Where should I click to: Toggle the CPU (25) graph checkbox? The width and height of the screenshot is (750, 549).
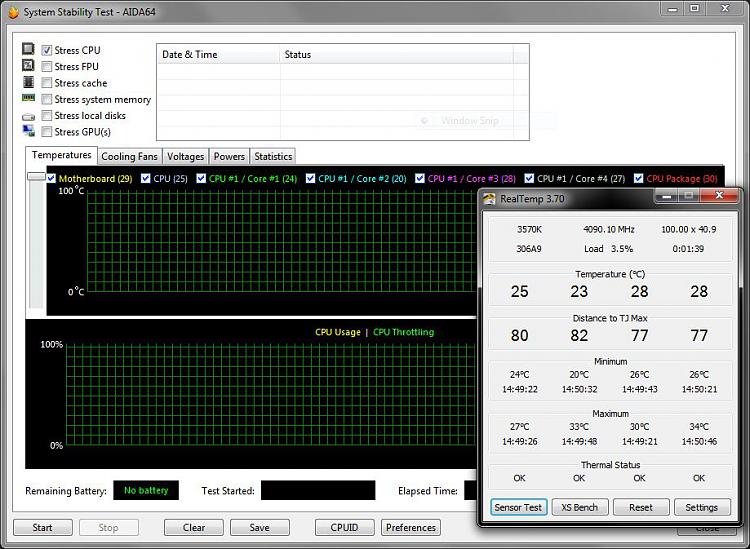coord(146,178)
